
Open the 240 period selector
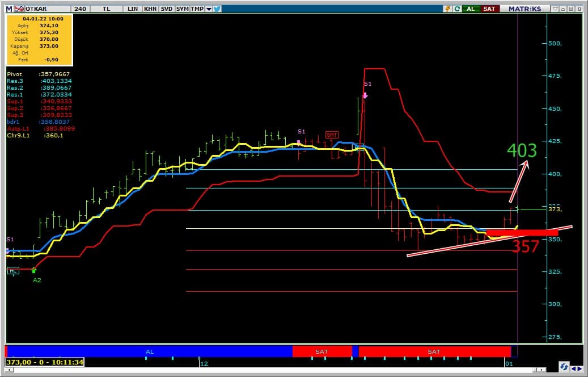(x=81, y=9)
